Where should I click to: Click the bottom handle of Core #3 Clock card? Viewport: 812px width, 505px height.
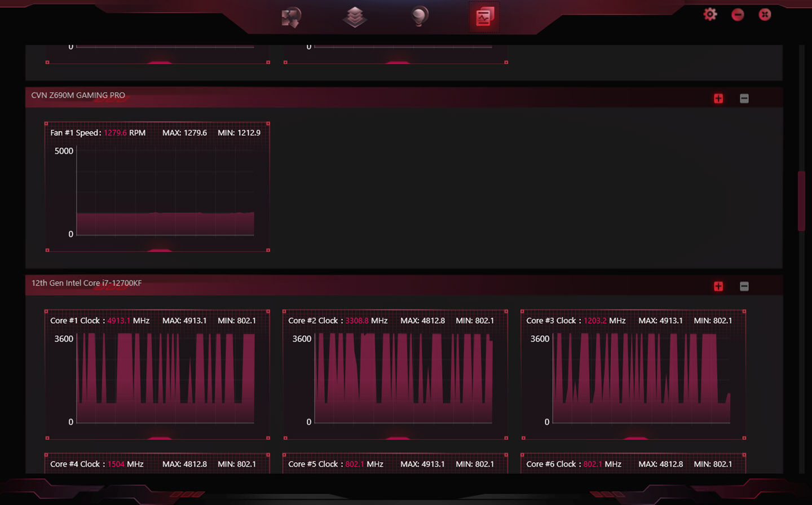[x=636, y=437]
